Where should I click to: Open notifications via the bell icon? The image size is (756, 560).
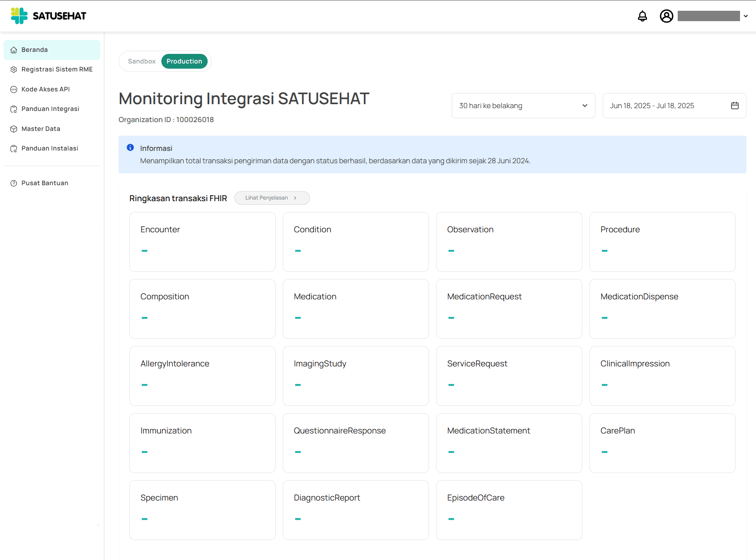click(642, 16)
